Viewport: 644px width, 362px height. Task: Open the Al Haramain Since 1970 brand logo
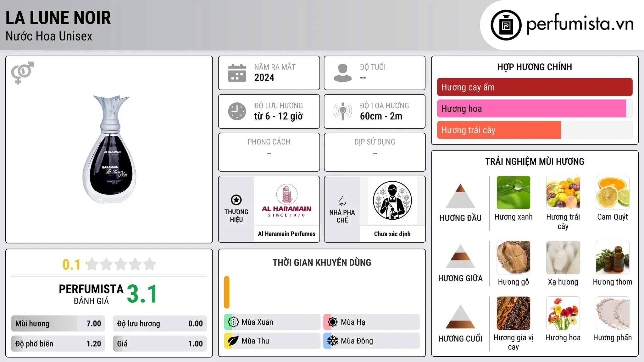coord(286,200)
